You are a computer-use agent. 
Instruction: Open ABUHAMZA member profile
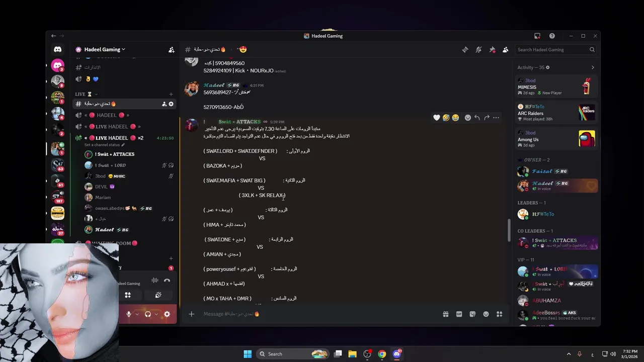click(x=557, y=301)
